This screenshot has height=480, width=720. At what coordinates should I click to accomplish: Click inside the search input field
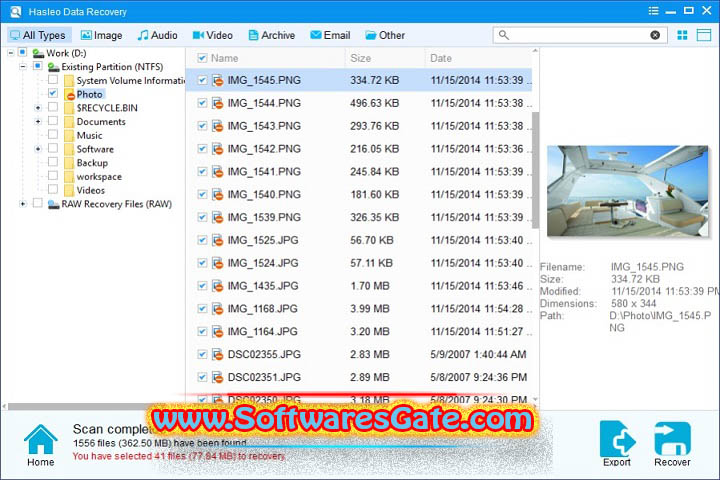[x=579, y=35]
